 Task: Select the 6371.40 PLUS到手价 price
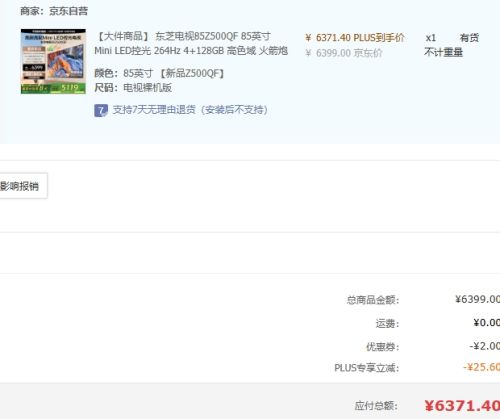tap(355, 38)
